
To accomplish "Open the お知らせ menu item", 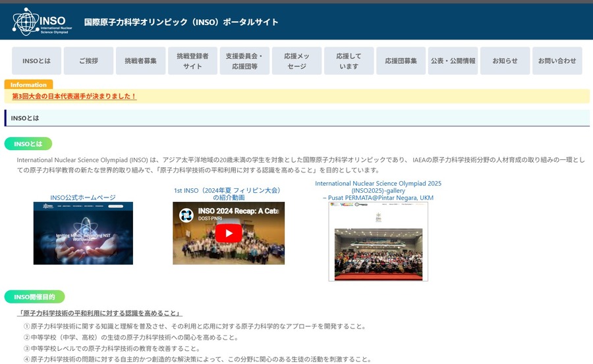I will point(505,61).
